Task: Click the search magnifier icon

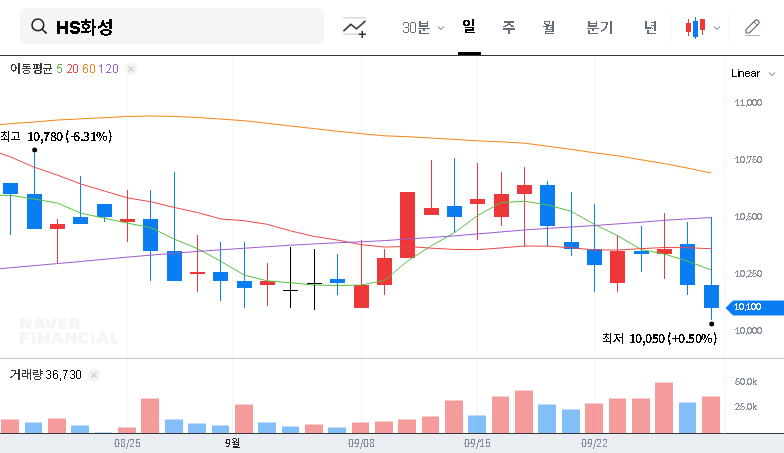Action: 38,26
